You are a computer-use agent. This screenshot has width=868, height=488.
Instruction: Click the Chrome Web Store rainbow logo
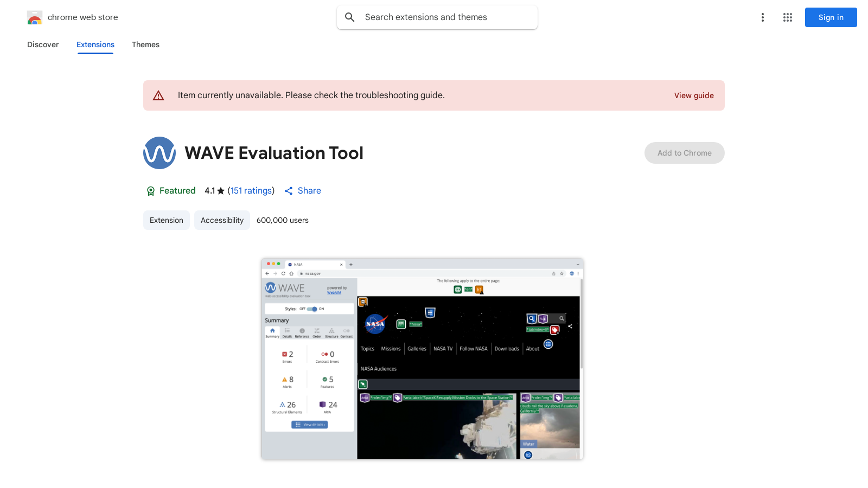coord(35,17)
